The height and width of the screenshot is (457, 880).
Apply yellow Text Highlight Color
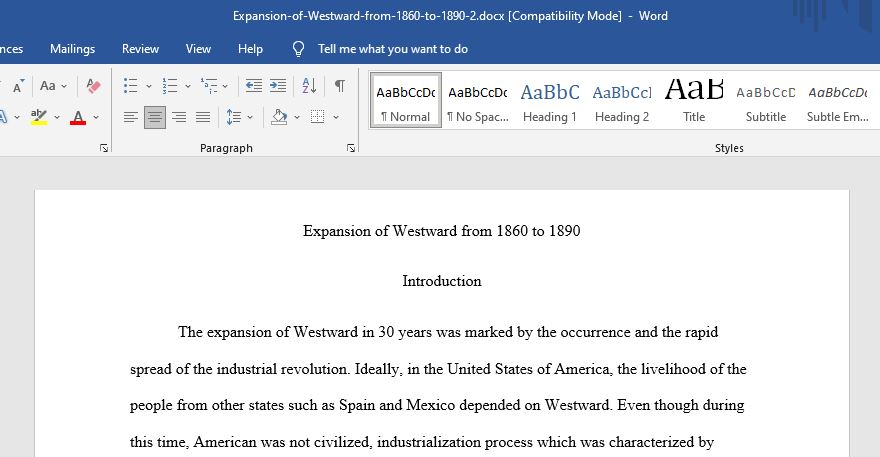point(39,117)
